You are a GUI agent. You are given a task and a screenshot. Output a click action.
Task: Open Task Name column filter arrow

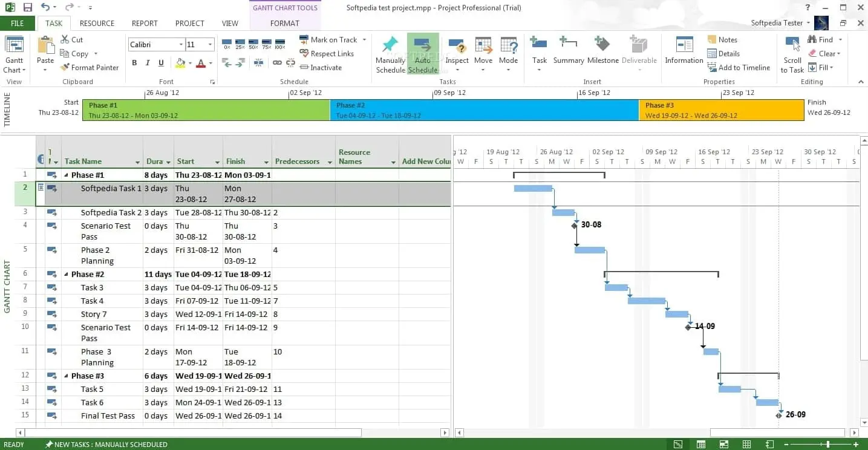click(x=137, y=162)
